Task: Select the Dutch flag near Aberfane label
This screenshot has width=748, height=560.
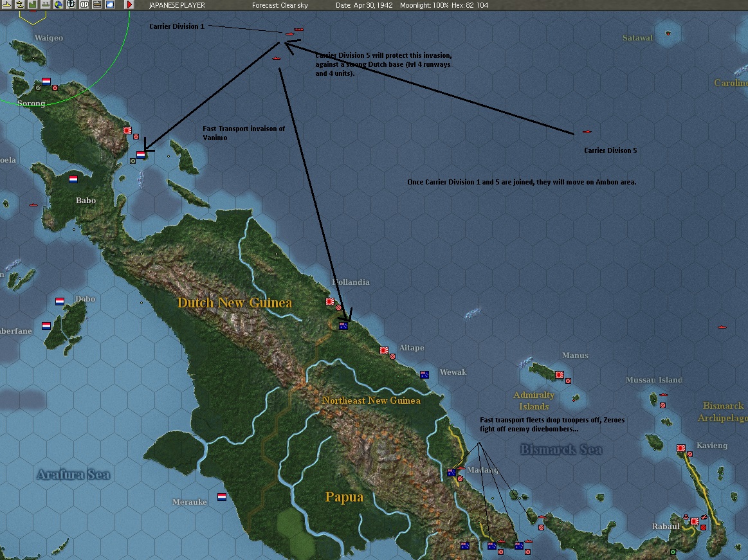Action: [x=46, y=326]
